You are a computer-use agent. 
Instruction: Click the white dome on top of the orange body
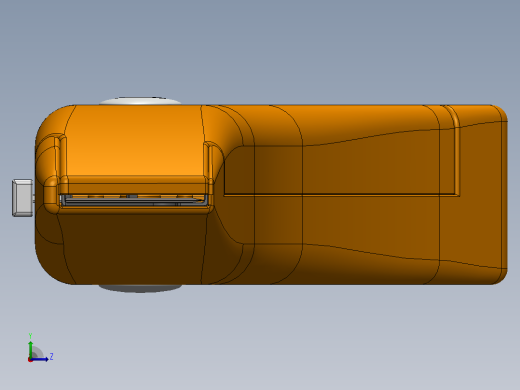tap(140, 101)
